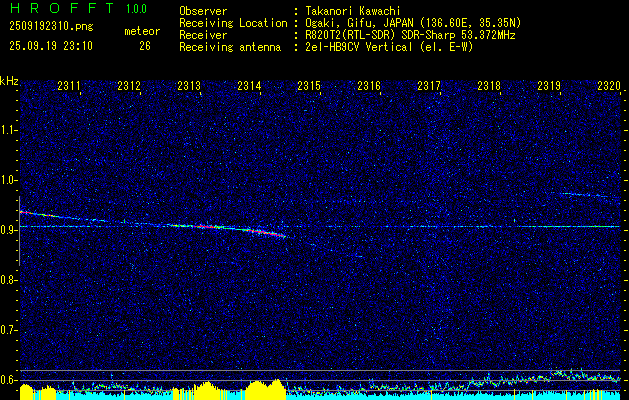This screenshot has height=400, width=629.
Task: Click time axis label 2313
Action: tap(189, 85)
